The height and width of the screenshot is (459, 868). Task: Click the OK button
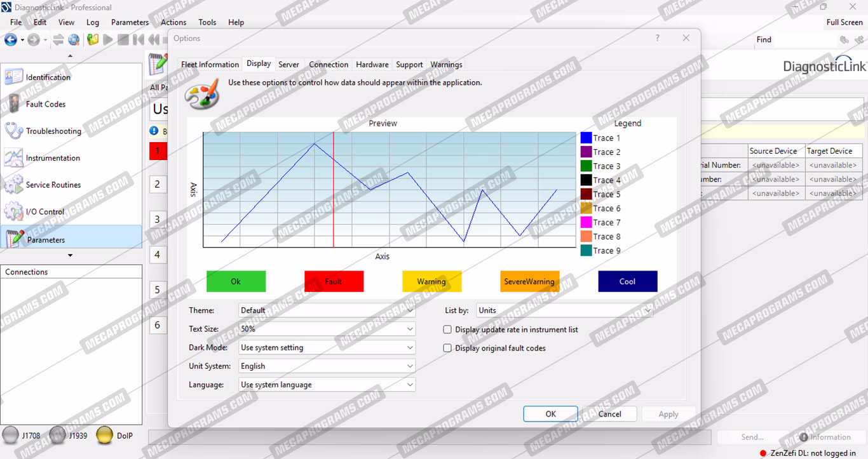pyautogui.click(x=550, y=414)
